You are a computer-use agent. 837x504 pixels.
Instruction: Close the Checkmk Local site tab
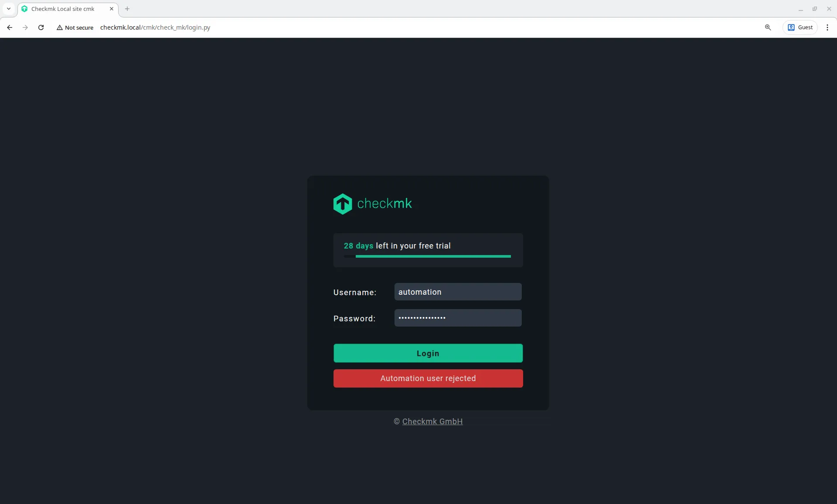(x=112, y=9)
